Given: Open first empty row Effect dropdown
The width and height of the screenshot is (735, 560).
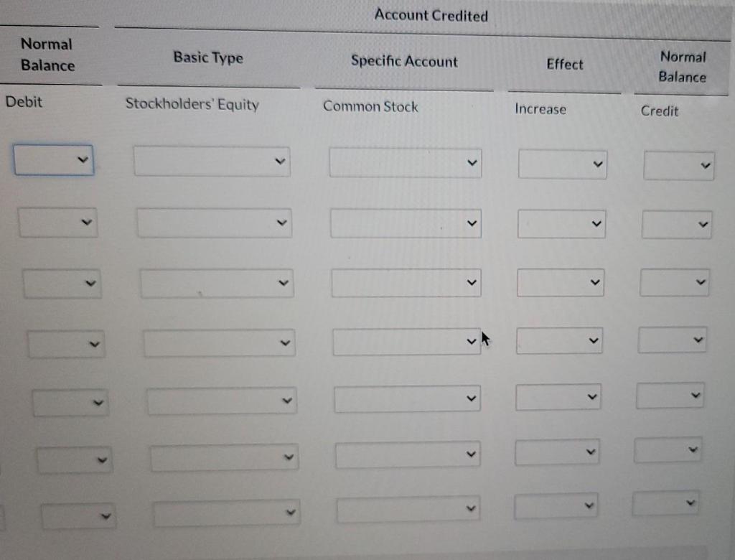Looking at the screenshot, I should tap(562, 164).
